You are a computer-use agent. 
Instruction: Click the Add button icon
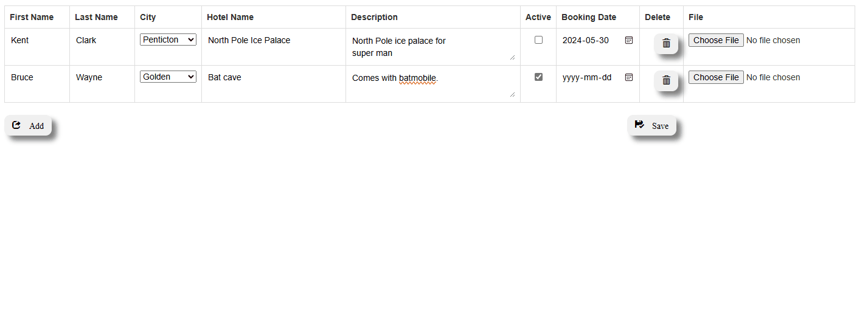(16, 125)
